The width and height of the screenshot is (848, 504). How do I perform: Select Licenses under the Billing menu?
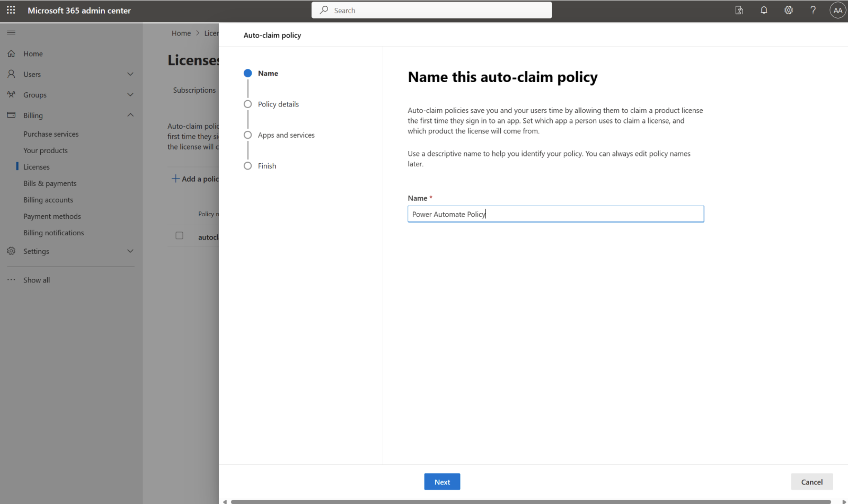coord(37,166)
